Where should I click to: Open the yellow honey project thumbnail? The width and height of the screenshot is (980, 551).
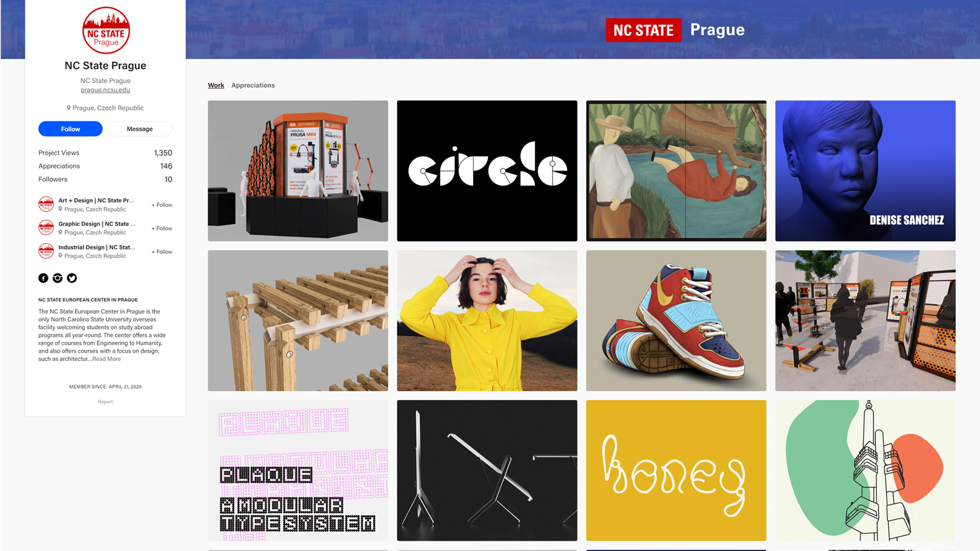pyautogui.click(x=676, y=471)
